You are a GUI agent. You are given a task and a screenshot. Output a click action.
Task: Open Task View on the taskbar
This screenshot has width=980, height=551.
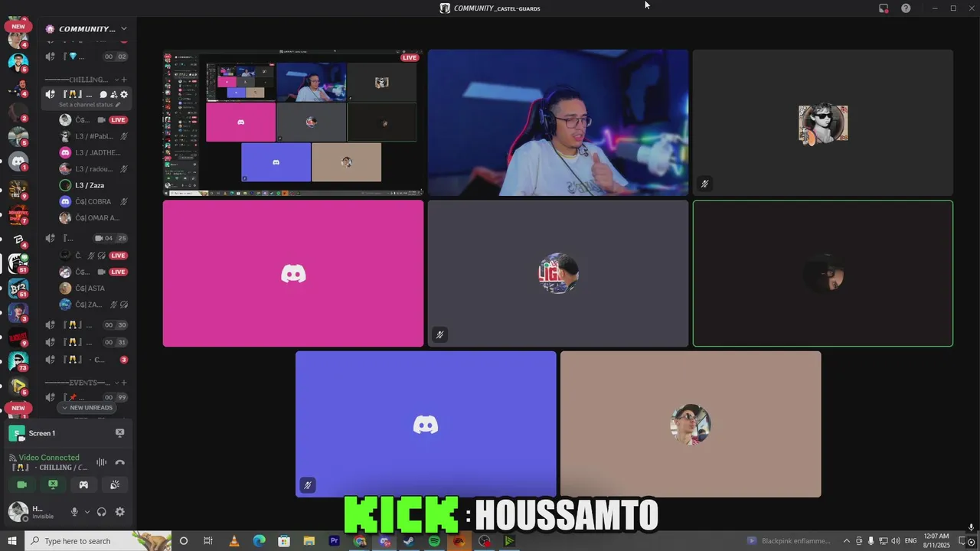[x=208, y=541]
